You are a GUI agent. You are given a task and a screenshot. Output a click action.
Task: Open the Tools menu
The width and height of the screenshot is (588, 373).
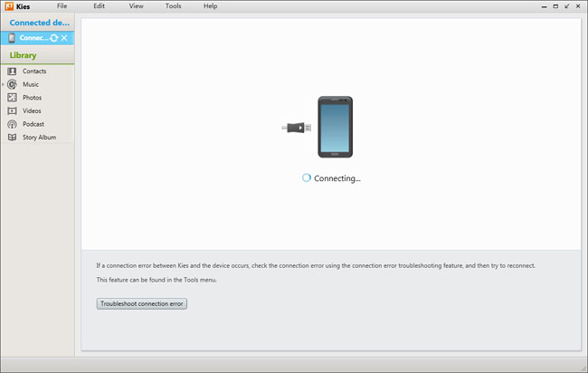point(174,6)
